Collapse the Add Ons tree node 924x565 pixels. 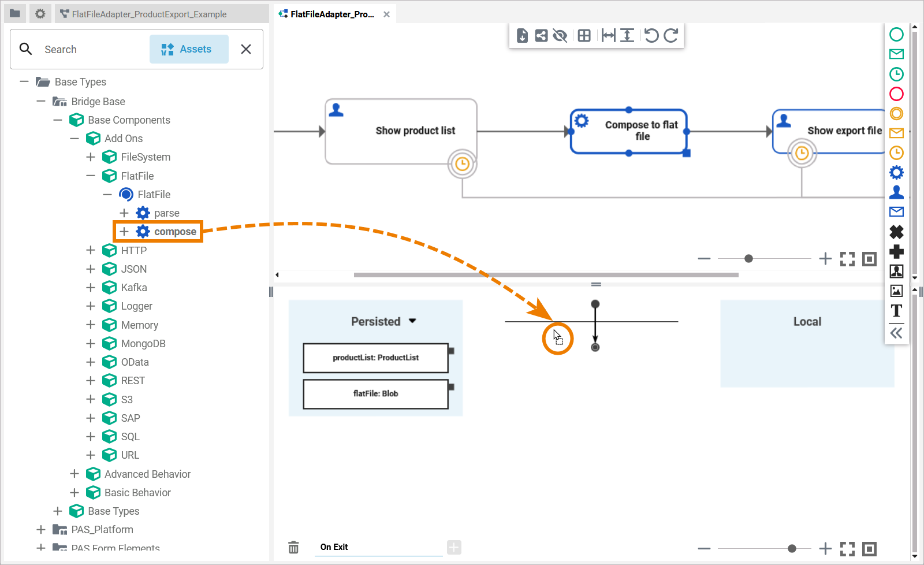coord(74,139)
